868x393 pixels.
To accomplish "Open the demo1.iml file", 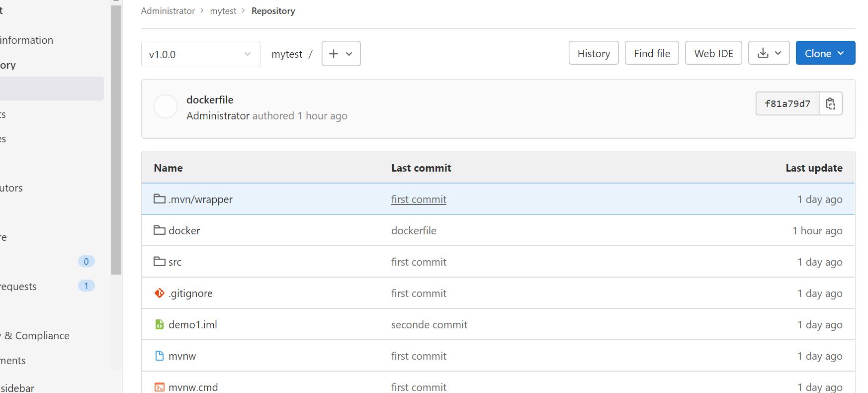I will tap(192, 325).
